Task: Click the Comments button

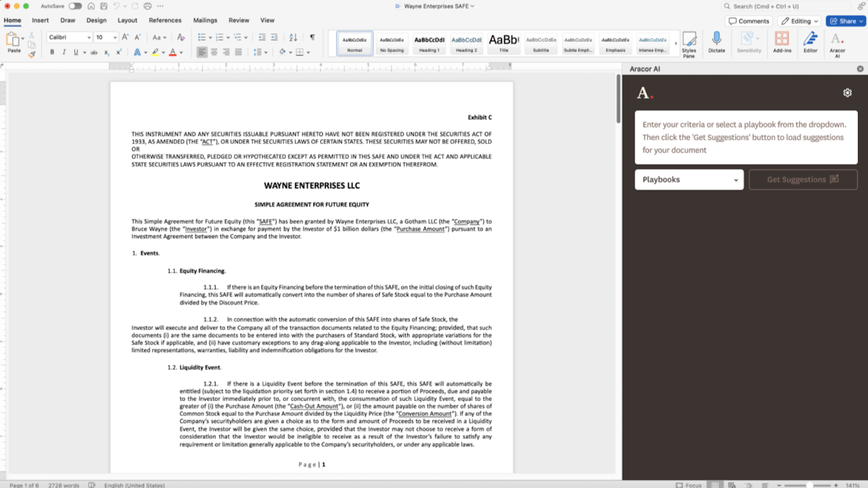Action: (x=749, y=21)
